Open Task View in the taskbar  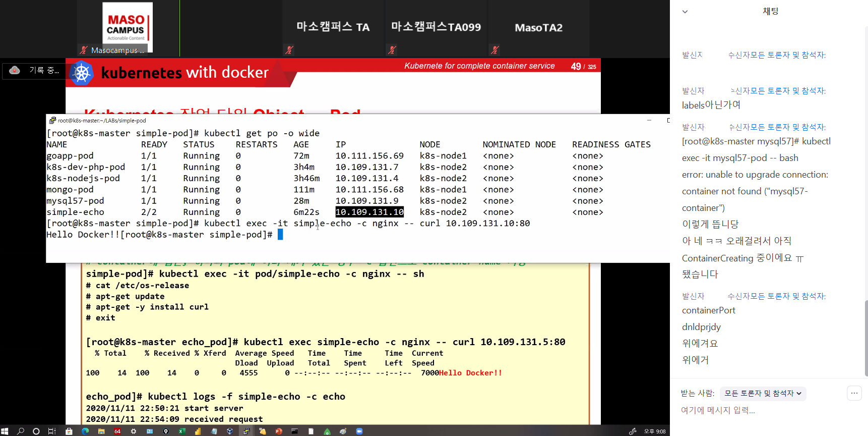[51, 431]
